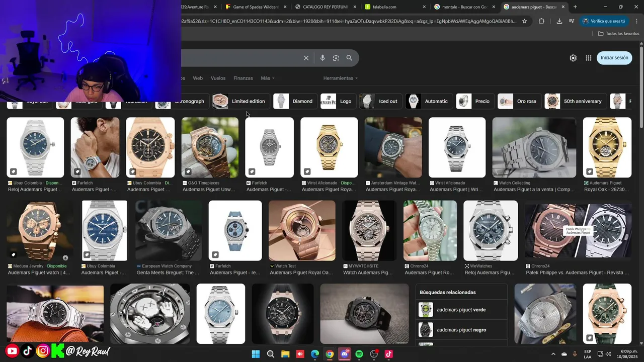
Task: Open File Explorer from taskbar
Action: (285, 354)
